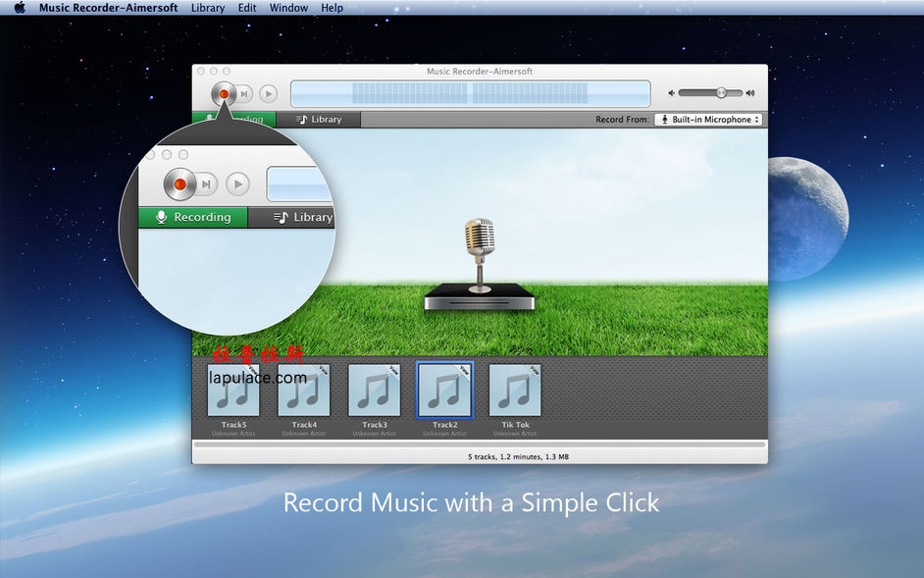Click the waveform progress display
The image size is (924, 578).
click(x=470, y=94)
